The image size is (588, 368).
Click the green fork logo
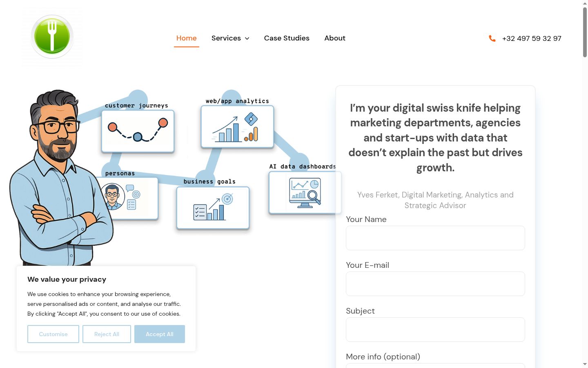coord(52,37)
